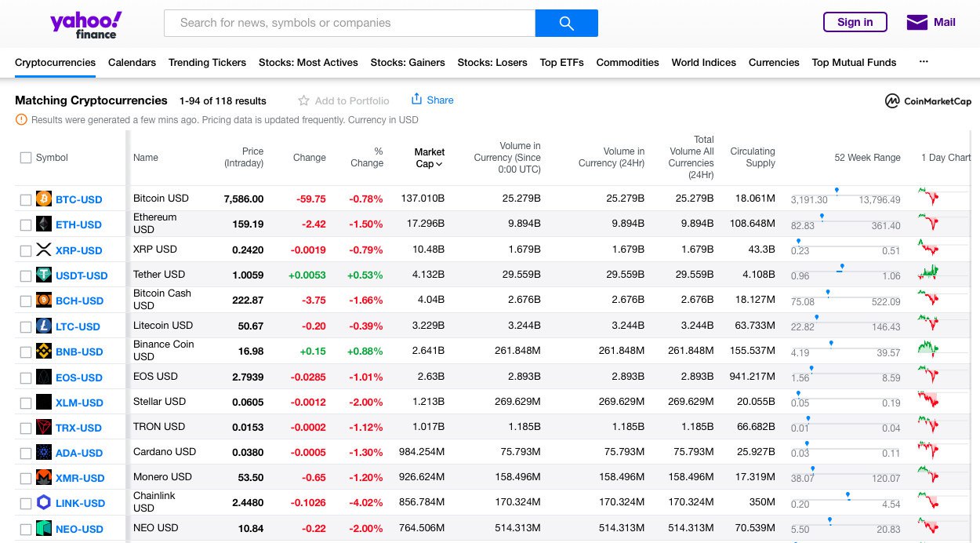Open the Top Mutual Funds tab

coord(854,62)
